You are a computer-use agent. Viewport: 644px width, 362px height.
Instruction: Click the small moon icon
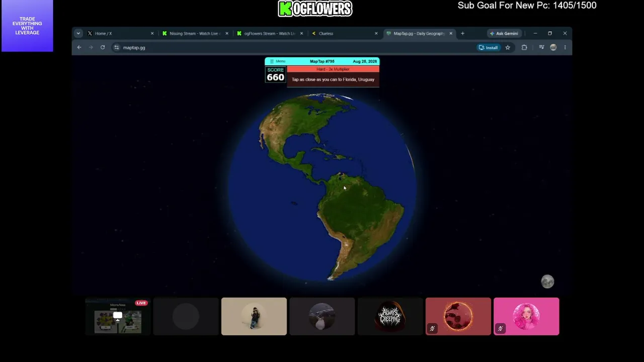point(547,282)
